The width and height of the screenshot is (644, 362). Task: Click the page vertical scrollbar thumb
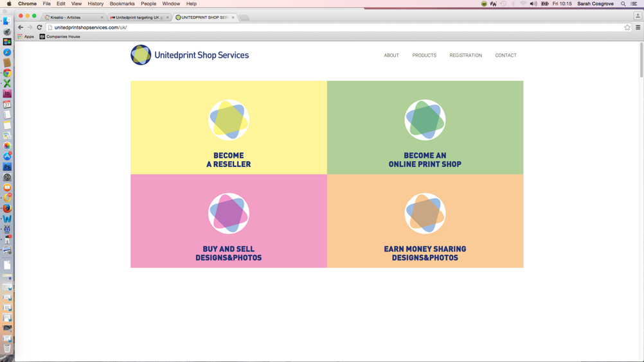[641, 60]
